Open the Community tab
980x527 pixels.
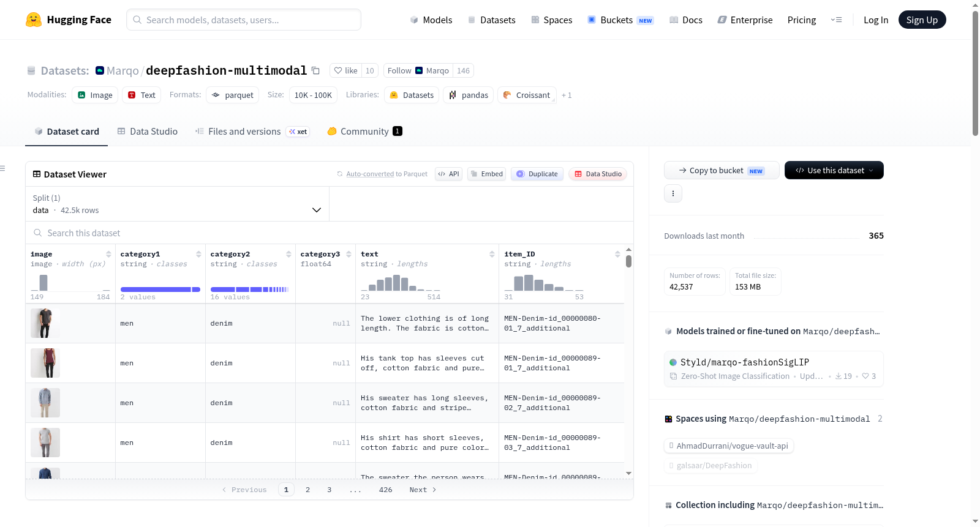(364, 131)
